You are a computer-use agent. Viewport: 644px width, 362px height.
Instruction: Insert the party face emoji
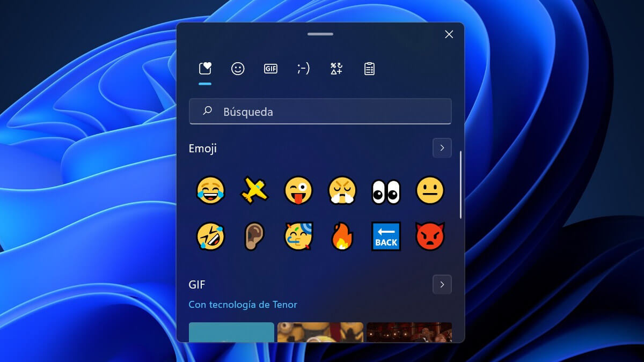[298, 237]
